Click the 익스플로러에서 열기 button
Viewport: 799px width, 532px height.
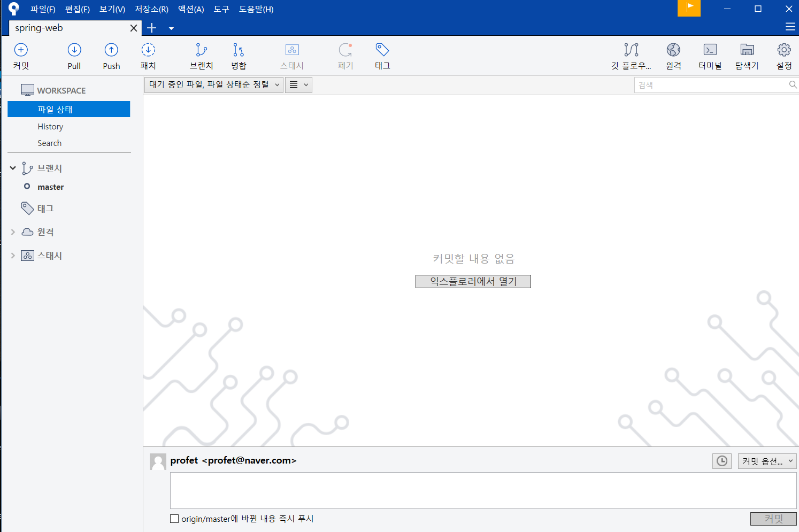click(x=473, y=281)
